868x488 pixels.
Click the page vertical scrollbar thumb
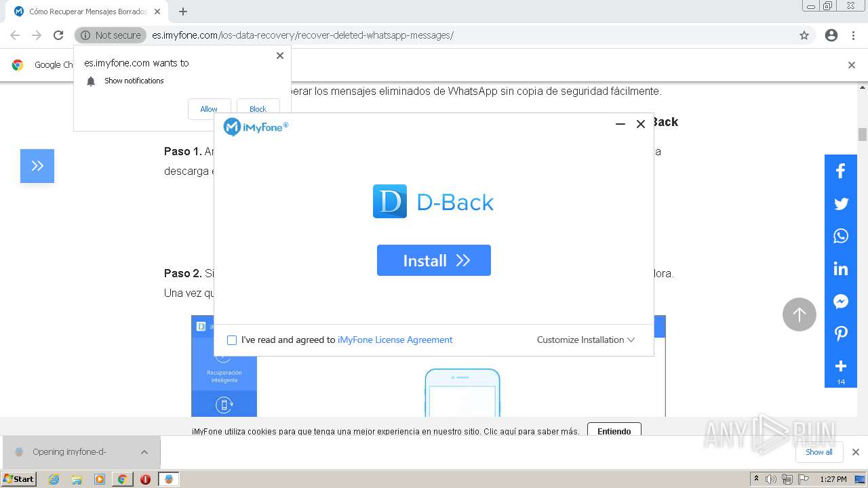pos(863,134)
